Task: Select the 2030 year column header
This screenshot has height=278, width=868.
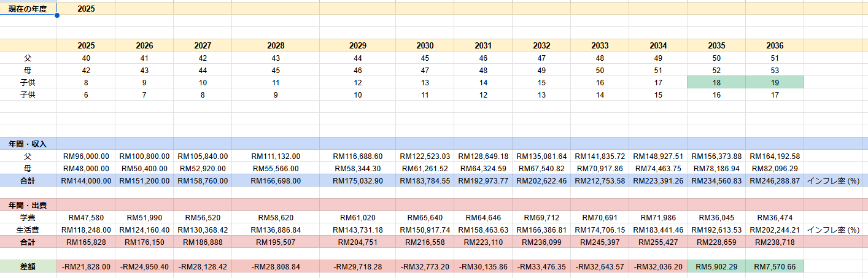Action: pos(424,45)
